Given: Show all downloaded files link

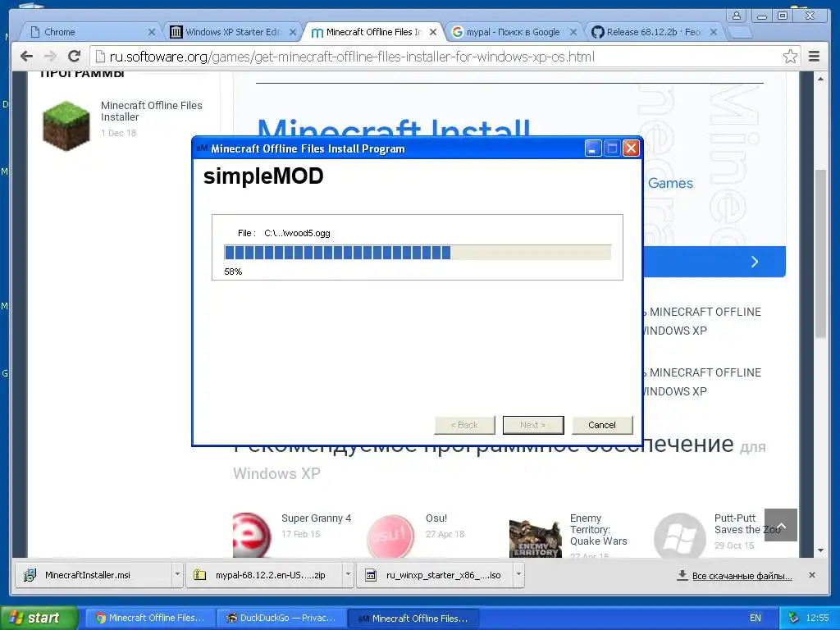Looking at the screenshot, I should coord(734,575).
